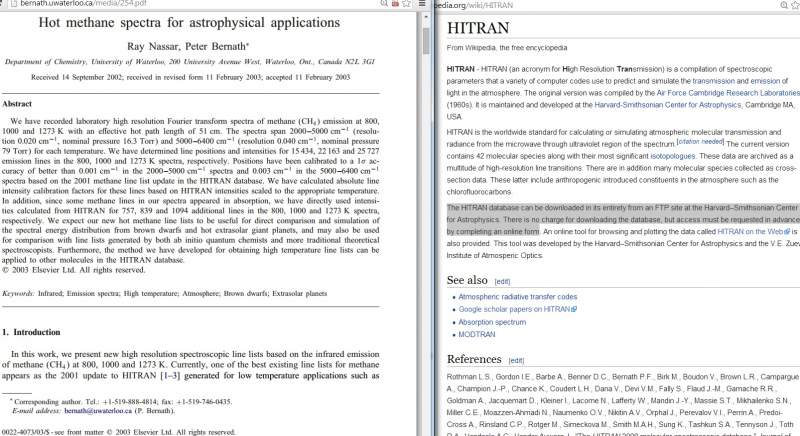Open 'HITRAN on the Web' external link
This screenshot has height=436, width=800.
coord(754,232)
